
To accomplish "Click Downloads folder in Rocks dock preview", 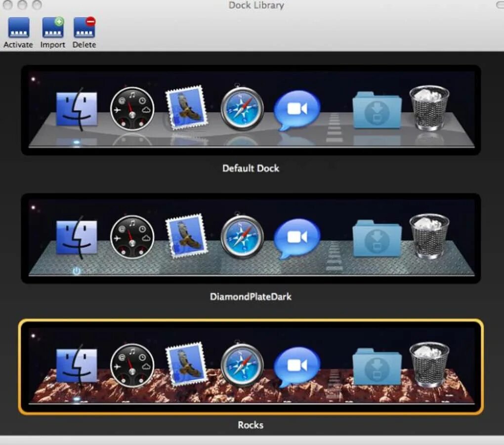I will [x=377, y=367].
